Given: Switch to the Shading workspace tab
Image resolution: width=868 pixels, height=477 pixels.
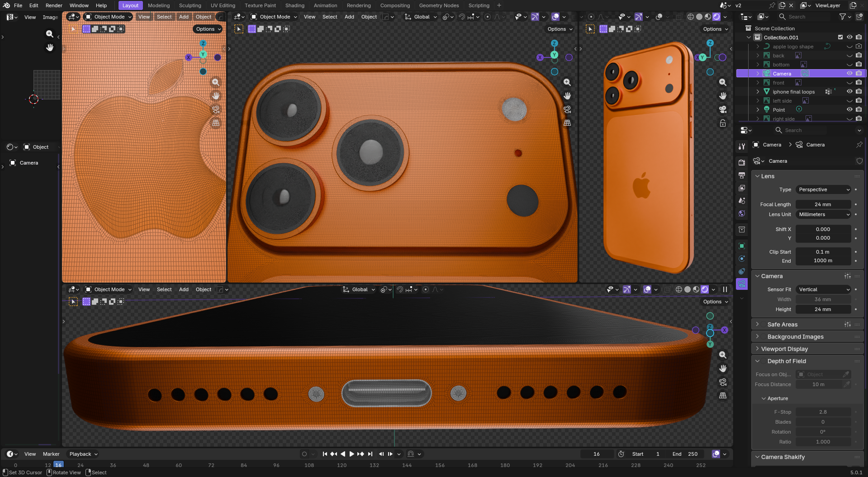Looking at the screenshot, I should tap(295, 5).
